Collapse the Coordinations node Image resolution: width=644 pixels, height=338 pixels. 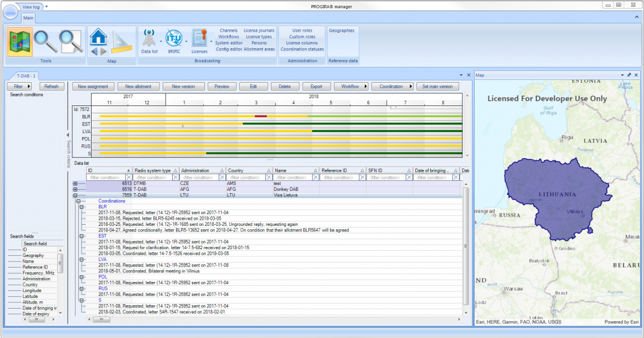click(78, 201)
